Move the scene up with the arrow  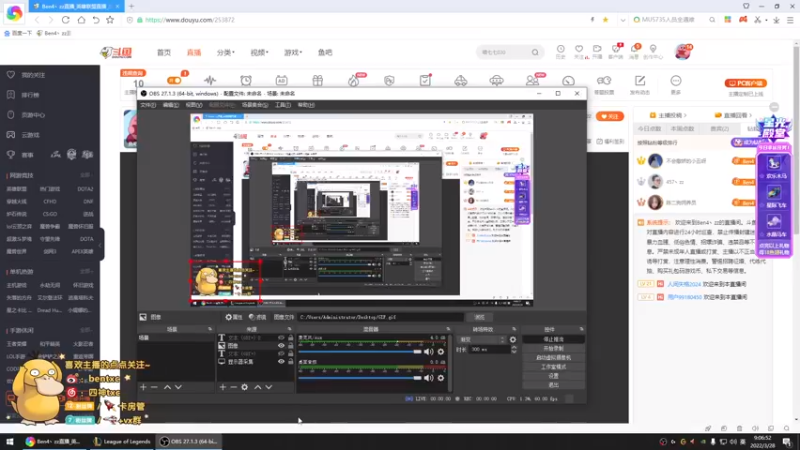(x=167, y=387)
